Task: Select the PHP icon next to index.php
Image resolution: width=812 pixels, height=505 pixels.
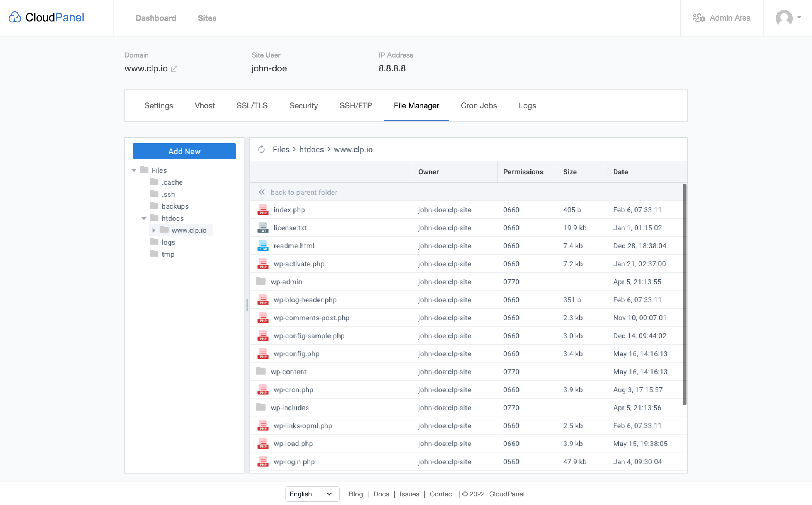Action: (x=263, y=210)
